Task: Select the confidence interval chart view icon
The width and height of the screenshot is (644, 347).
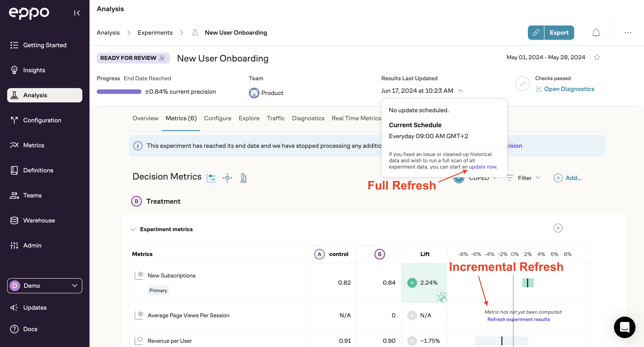Action: click(x=211, y=178)
